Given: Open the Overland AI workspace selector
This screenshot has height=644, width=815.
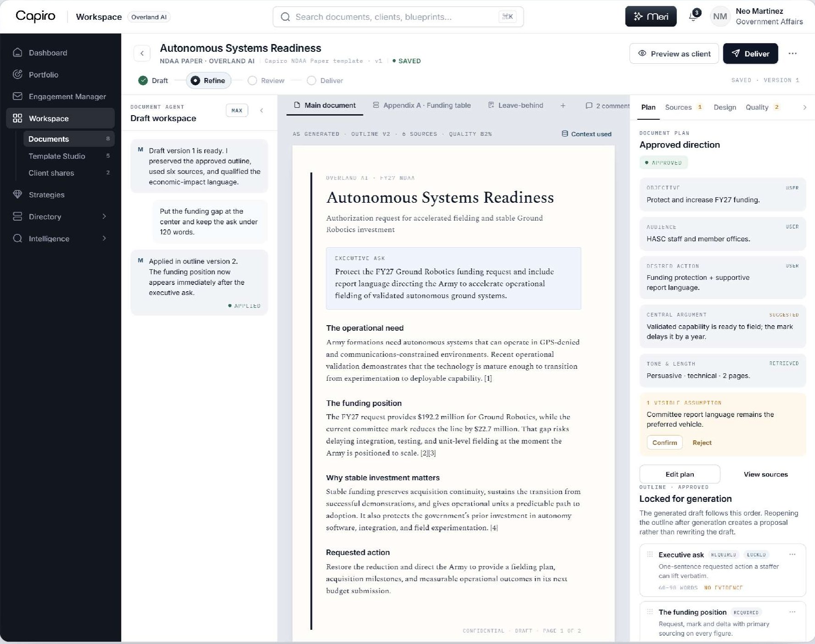Looking at the screenshot, I should [x=149, y=17].
